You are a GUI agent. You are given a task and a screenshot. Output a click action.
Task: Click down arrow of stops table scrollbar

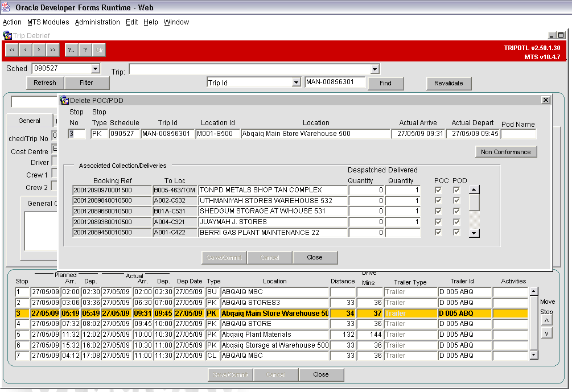click(534, 355)
